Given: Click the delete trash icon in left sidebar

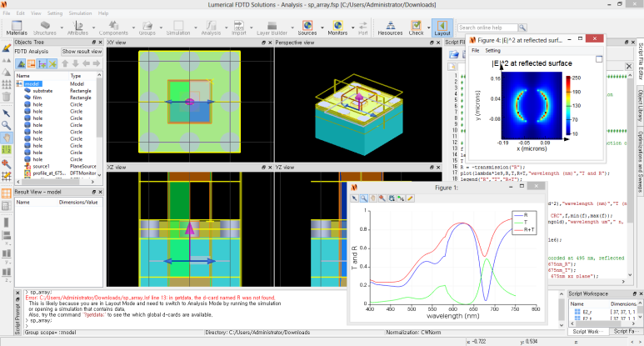Looking at the screenshot, I should [x=6, y=96].
